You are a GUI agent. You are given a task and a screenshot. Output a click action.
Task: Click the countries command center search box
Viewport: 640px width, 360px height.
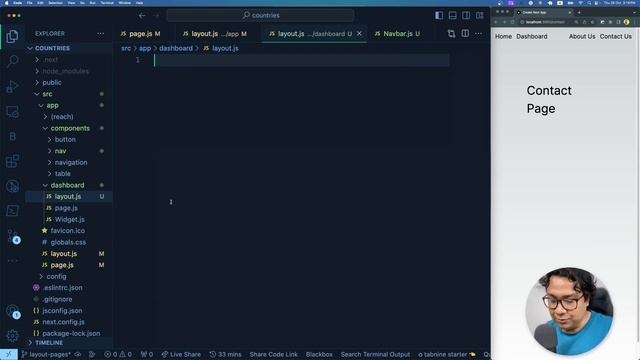tap(260, 16)
